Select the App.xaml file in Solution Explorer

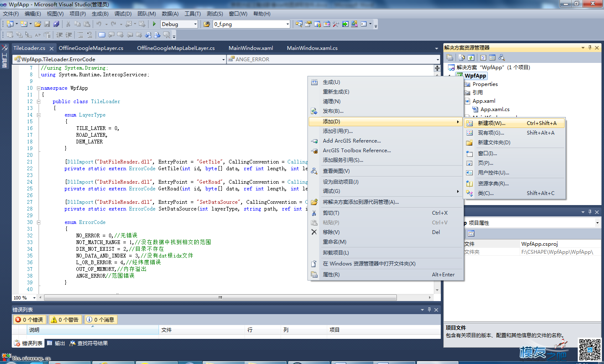tap(484, 101)
